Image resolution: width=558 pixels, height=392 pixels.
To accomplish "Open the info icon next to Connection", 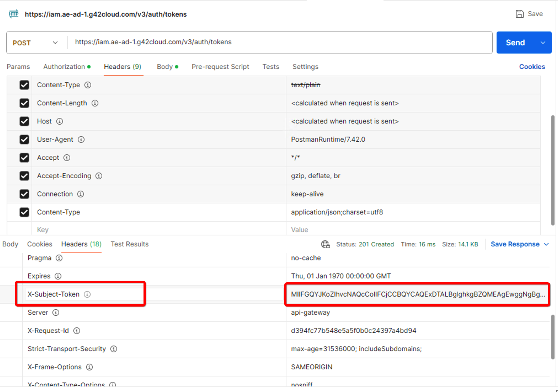I will [81, 194].
